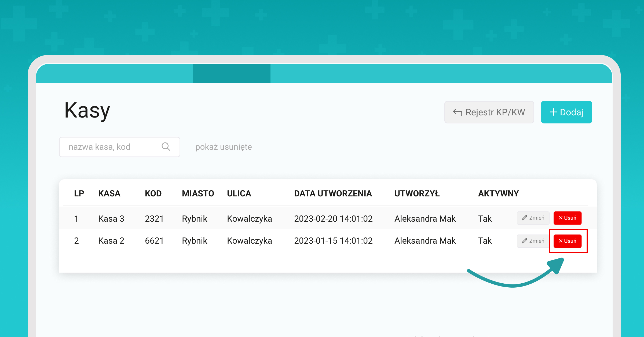Select the highlighted dark teal top tab

point(231,73)
